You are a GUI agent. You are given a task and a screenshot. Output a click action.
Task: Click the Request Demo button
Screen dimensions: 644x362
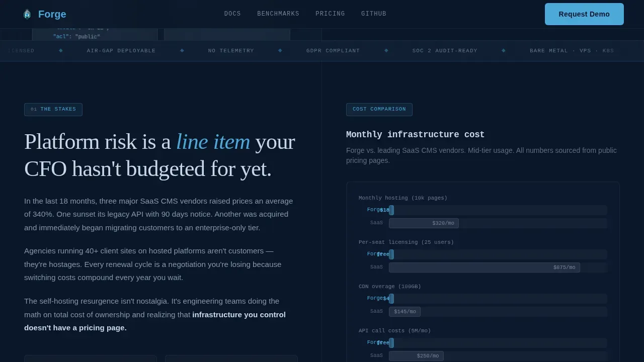tap(584, 14)
